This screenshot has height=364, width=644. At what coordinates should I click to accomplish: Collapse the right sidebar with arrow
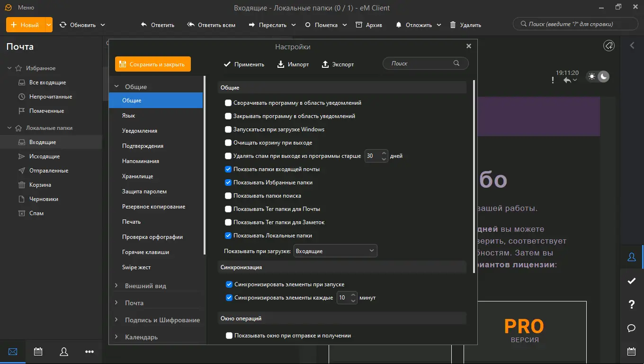click(632, 45)
